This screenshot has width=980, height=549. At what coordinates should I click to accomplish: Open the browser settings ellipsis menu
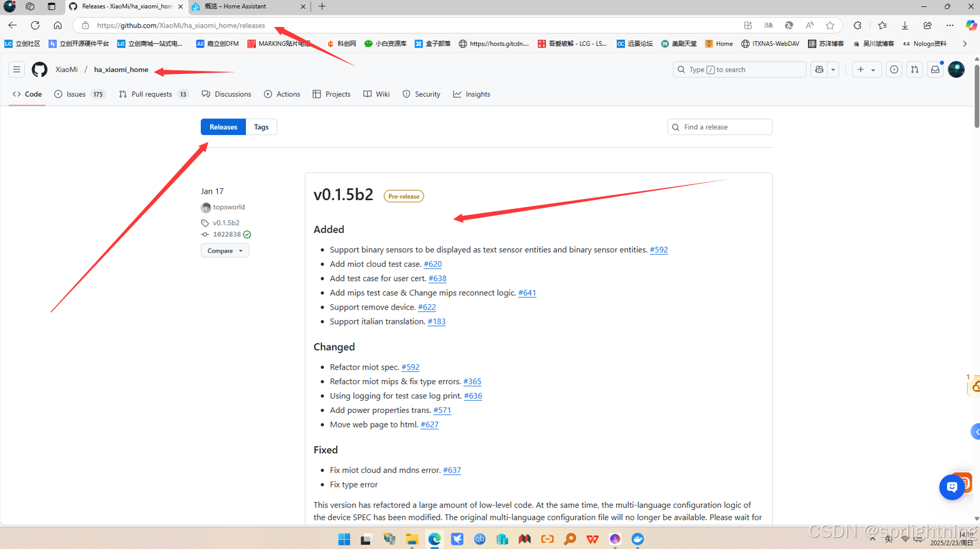[949, 25]
